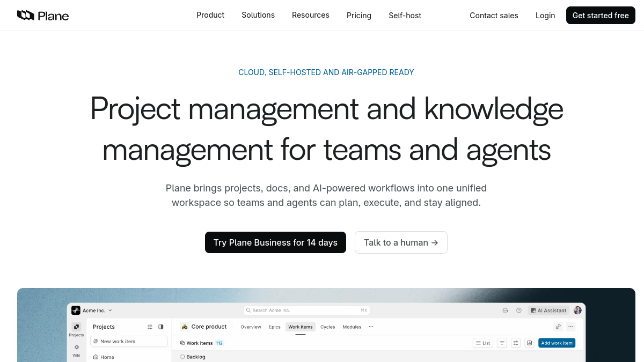
Task: Show more tabs via ellipsis after Modules
Action: [371, 327]
